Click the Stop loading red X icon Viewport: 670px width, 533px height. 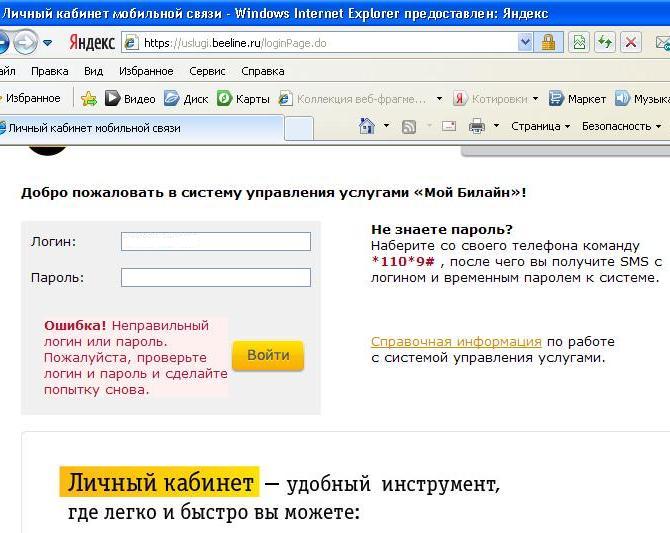(x=631, y=43)
